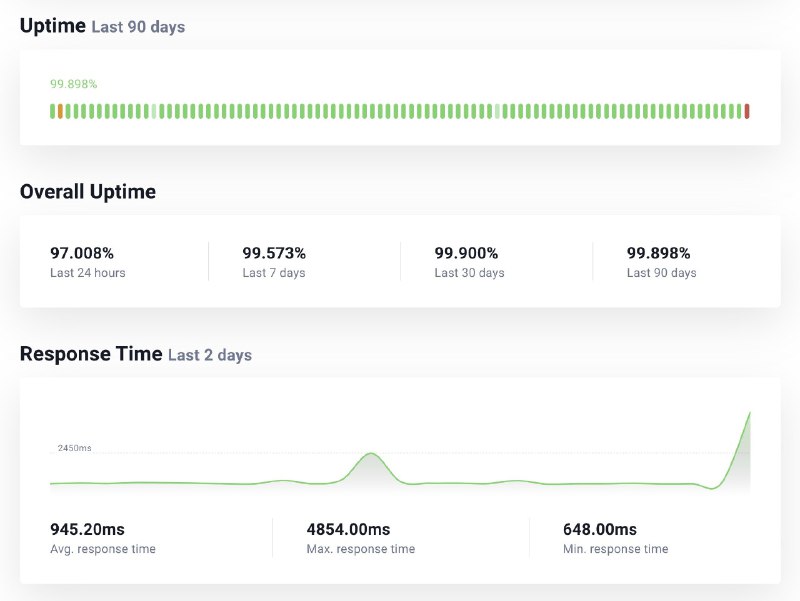Click the green 99.898% label above the bars
Image resolution: width=800 pixels, height=601 pixels.
[x=74, y=84]
